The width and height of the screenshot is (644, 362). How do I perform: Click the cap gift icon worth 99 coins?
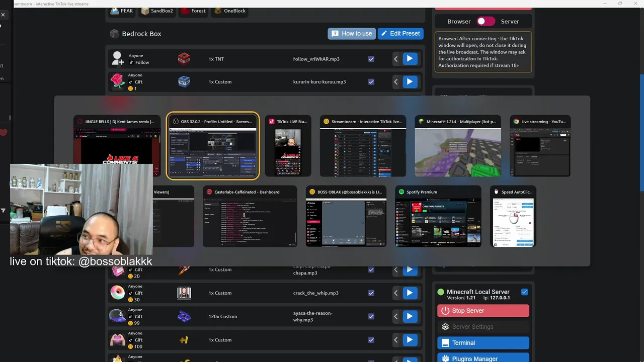pyautogui.click(x=118, y=316)
